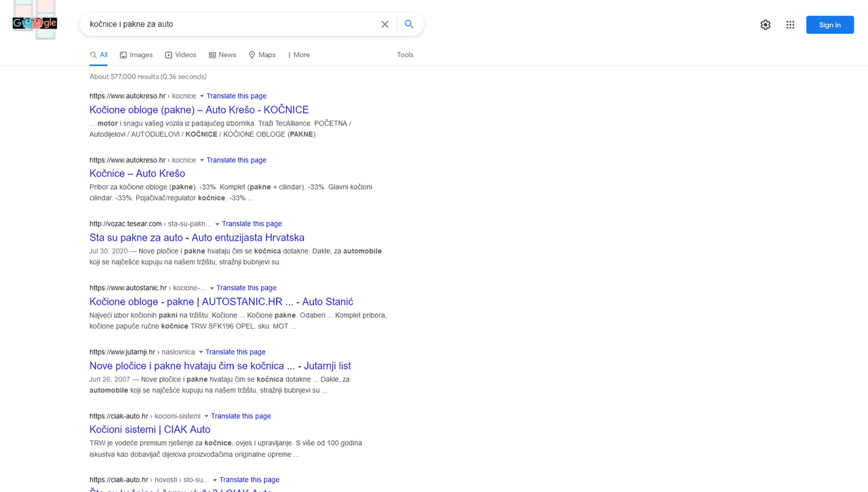Switch to Images search
The height and width of the screenshot is (492, 868).
point(136,55)
